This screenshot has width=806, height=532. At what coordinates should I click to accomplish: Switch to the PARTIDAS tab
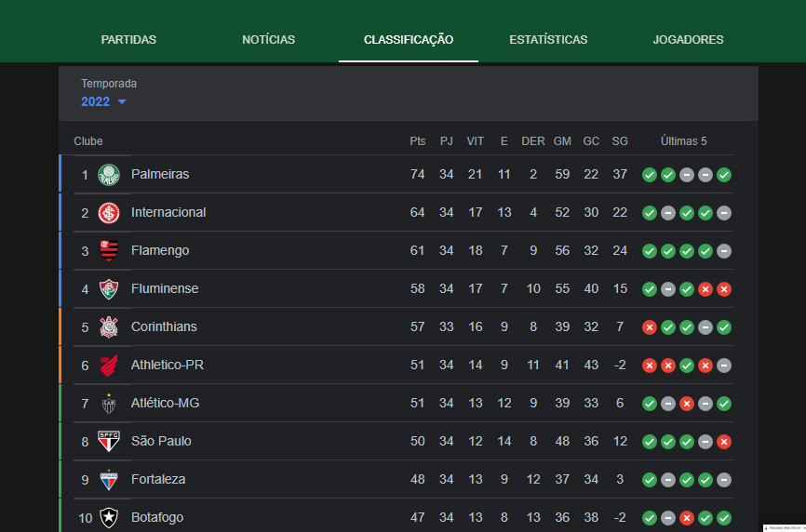click(128, 40)
